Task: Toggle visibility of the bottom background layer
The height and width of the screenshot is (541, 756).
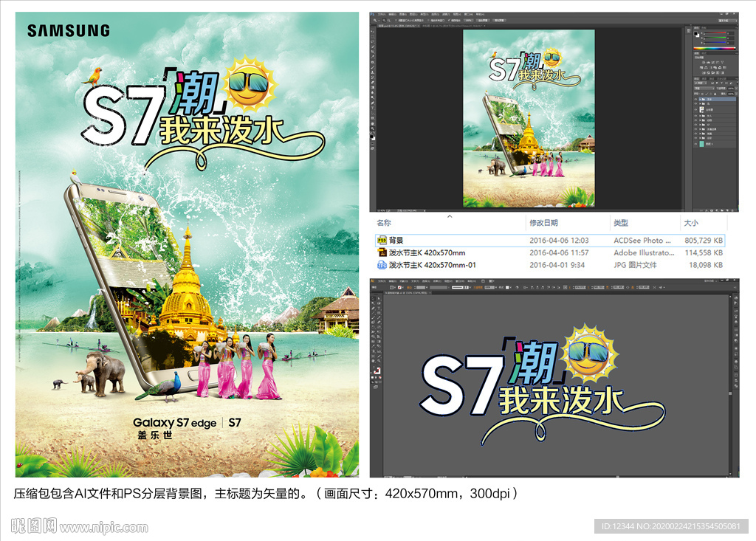Action: pos(695,143)
